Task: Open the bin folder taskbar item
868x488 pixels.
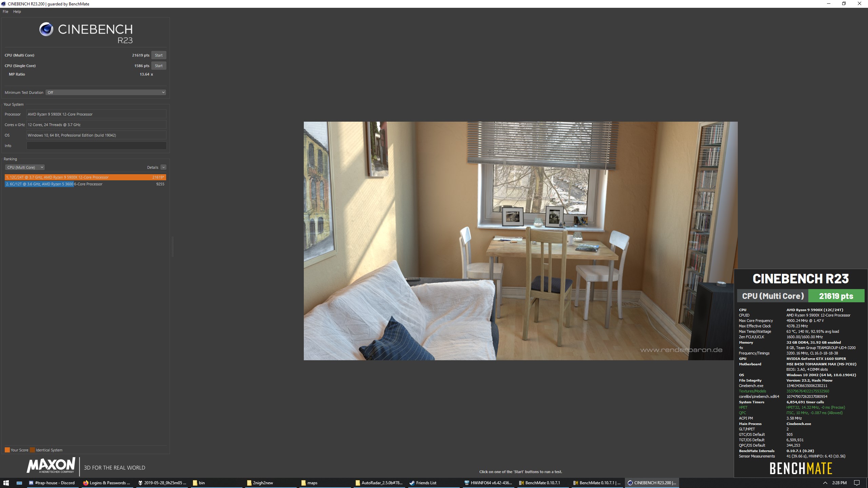Action: tap(216, 483)
